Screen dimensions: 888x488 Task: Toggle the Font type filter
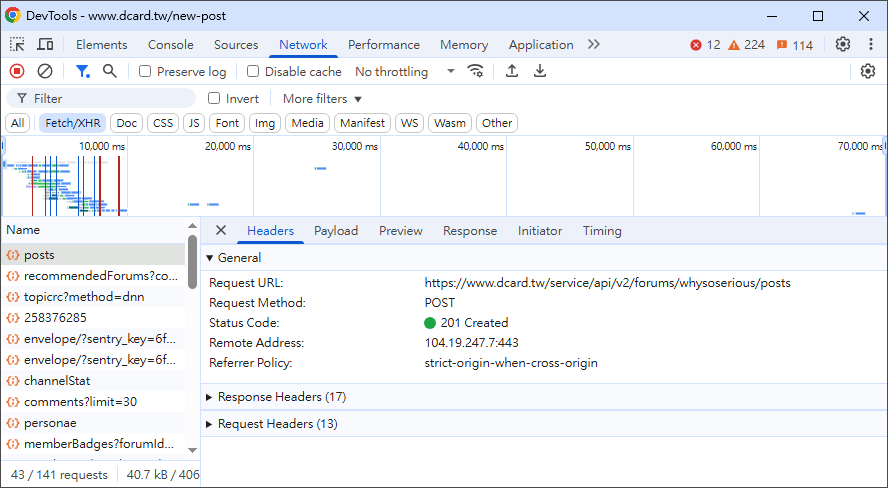(x=227, y=123)
